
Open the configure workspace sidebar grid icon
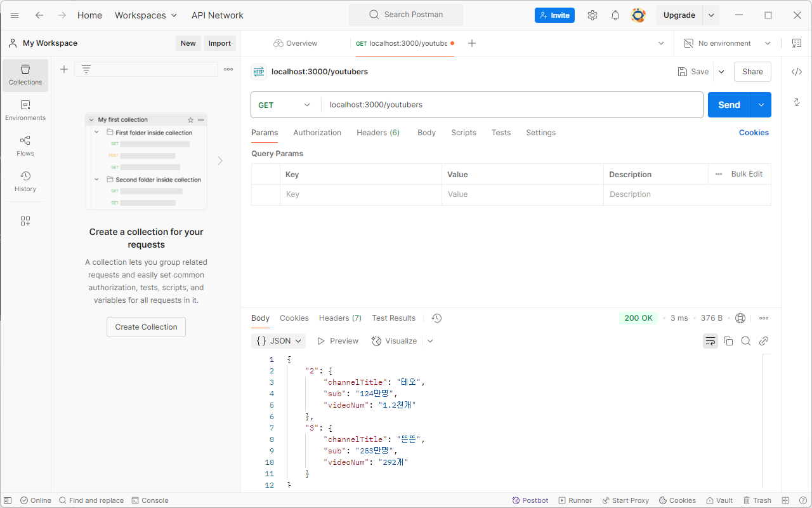tap(25, 221)
